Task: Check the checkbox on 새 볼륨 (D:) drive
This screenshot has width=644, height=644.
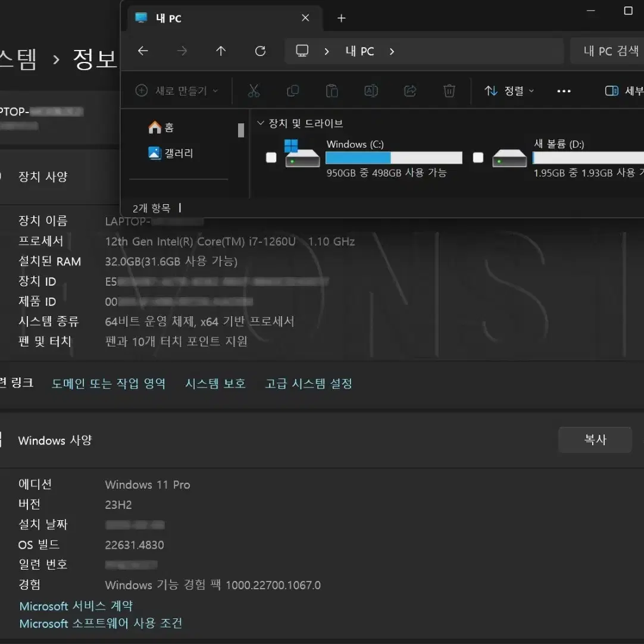Action: pos(477,158)
